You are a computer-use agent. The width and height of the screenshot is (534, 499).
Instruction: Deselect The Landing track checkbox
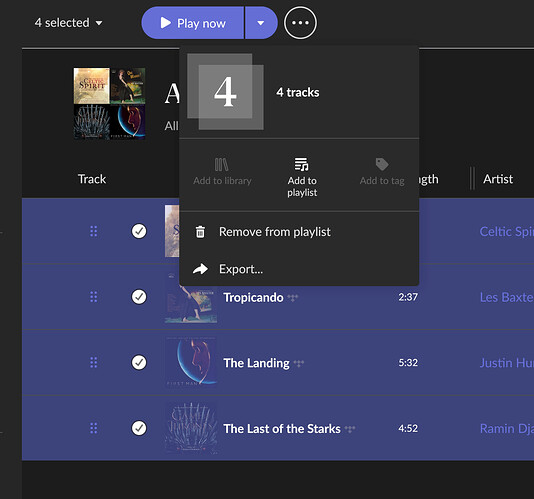[x=139, y=362]
